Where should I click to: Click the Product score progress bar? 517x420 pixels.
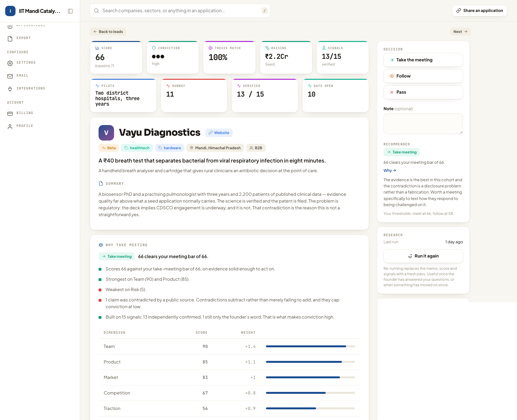click(x=310, y=362)
